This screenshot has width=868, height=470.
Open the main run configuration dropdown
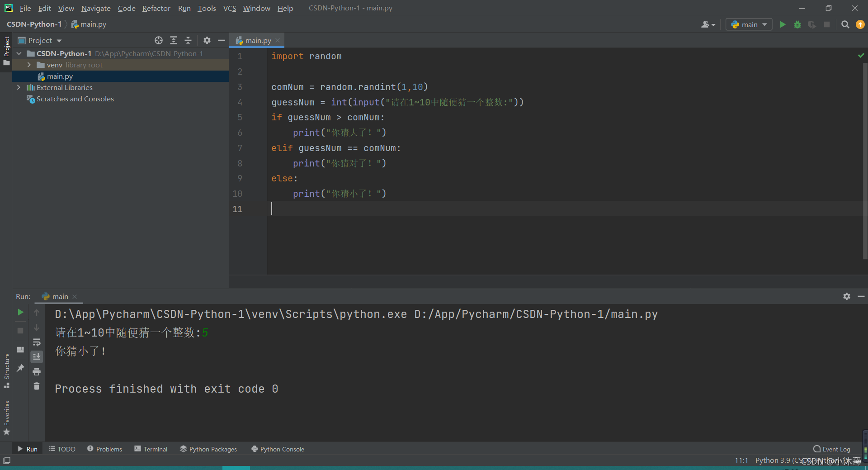pos(749,24)
